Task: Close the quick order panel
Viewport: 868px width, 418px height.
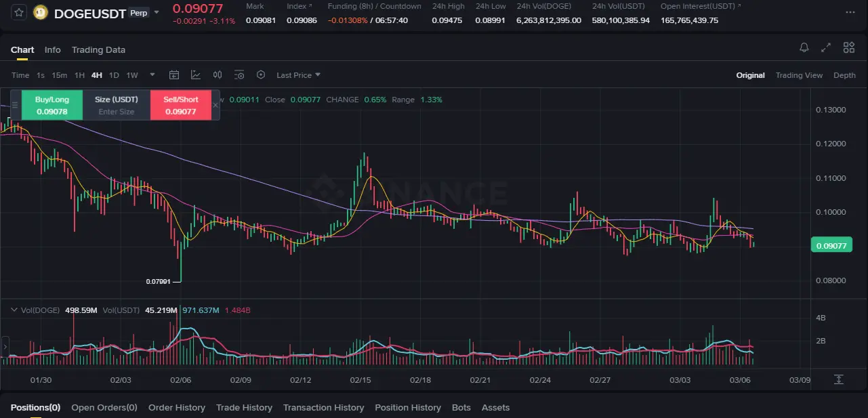Action: click(x=215, y=105)
